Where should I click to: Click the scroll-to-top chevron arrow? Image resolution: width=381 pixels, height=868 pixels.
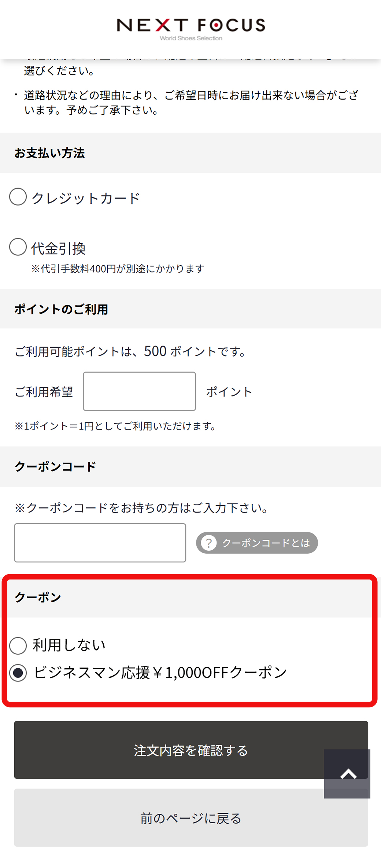pyautogui.click(x=347, y=773)
